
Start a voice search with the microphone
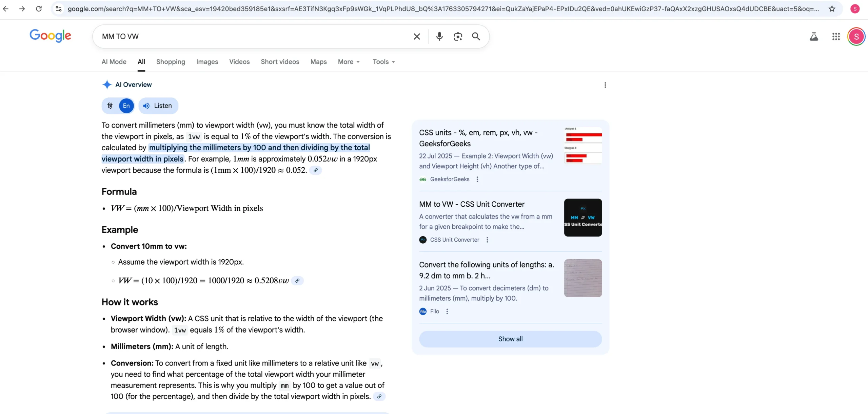439,36
